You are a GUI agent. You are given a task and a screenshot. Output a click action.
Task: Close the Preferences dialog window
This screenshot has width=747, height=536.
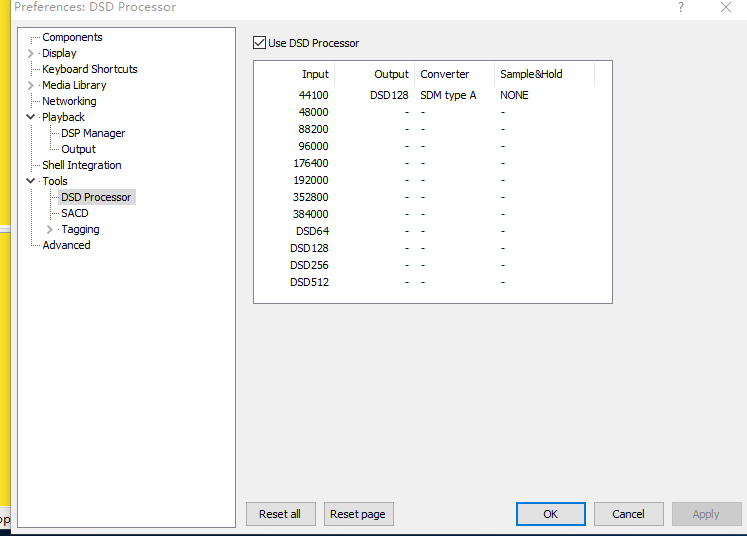(x=726, y=7)
